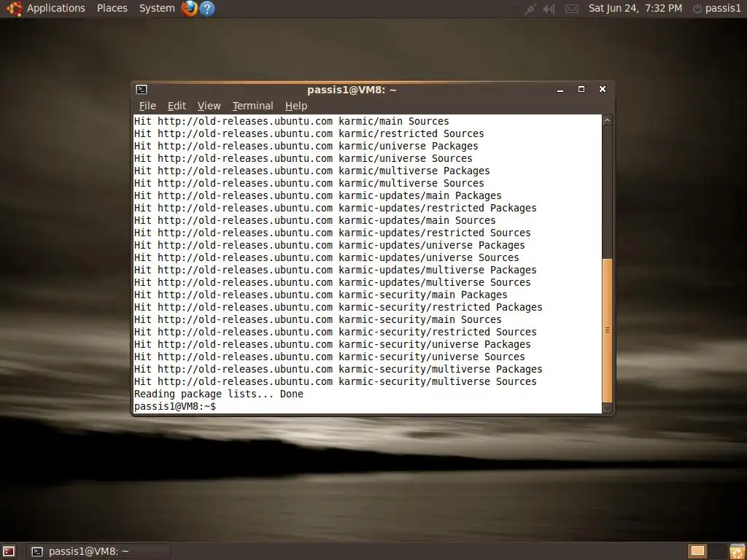The width and height of the screenshot is (747, 560).
Task: Click the 'karmic-security/multiverse Packages' line
Action: tap(338, 369)
